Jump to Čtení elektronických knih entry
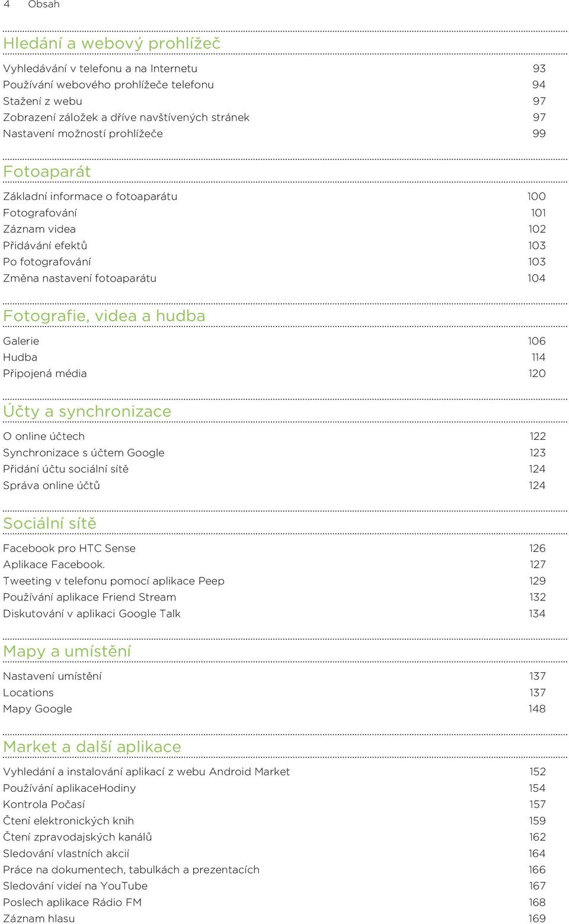Image resolution: width=569 pixels, height=924 pixels. 69,821
